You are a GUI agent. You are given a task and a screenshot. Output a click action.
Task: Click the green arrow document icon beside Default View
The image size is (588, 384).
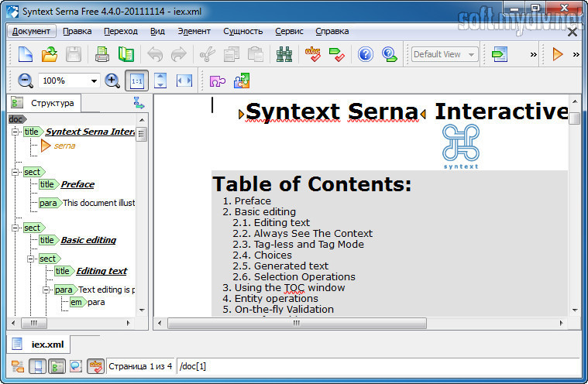(x=500, y=54)
